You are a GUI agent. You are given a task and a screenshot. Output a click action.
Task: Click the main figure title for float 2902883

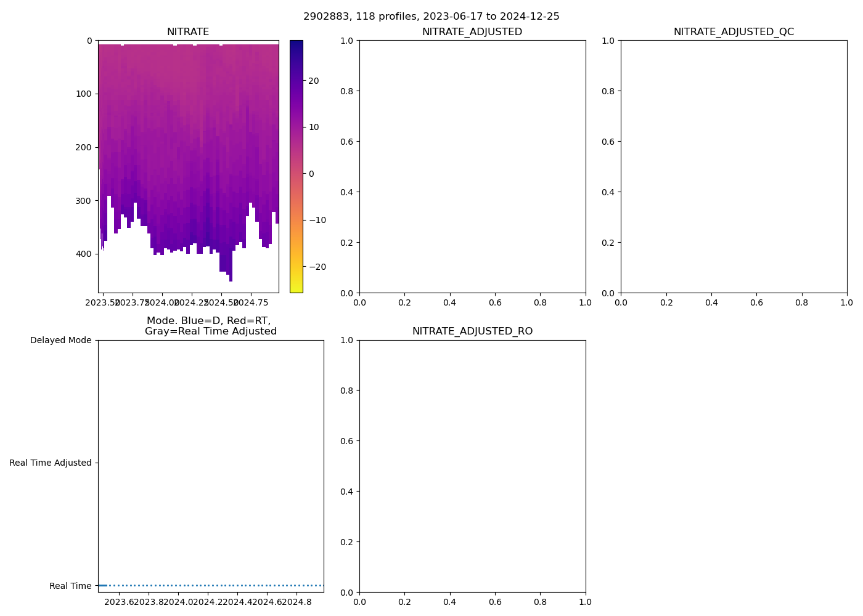point(431,17)
